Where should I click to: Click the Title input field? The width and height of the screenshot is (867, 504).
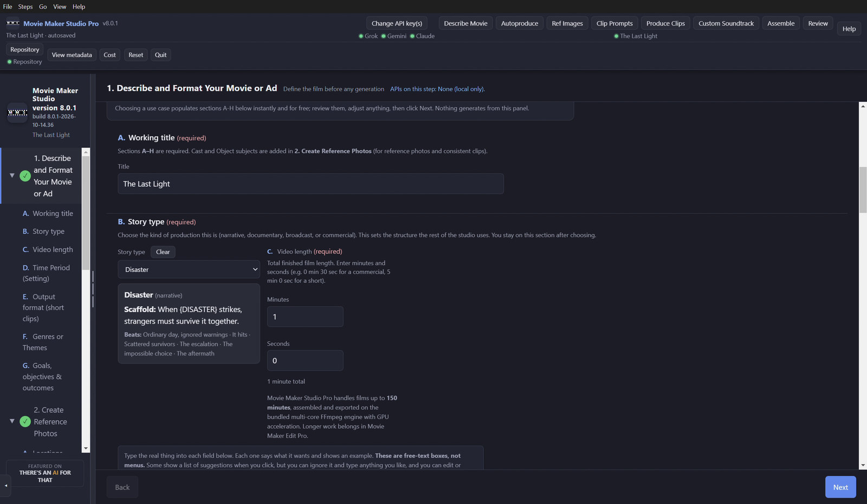[310, 184]
